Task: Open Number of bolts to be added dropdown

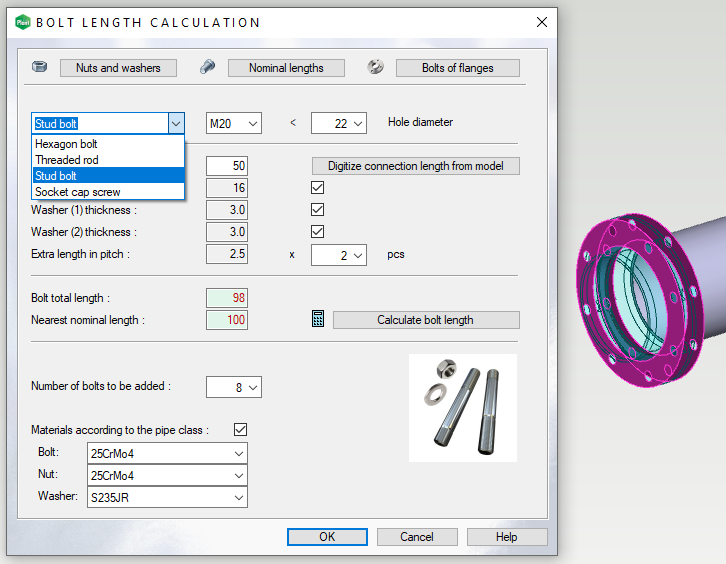Action: 233,386
